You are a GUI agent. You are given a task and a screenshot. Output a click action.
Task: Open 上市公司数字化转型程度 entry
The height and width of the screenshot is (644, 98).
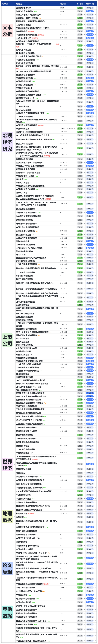point(26,264)
